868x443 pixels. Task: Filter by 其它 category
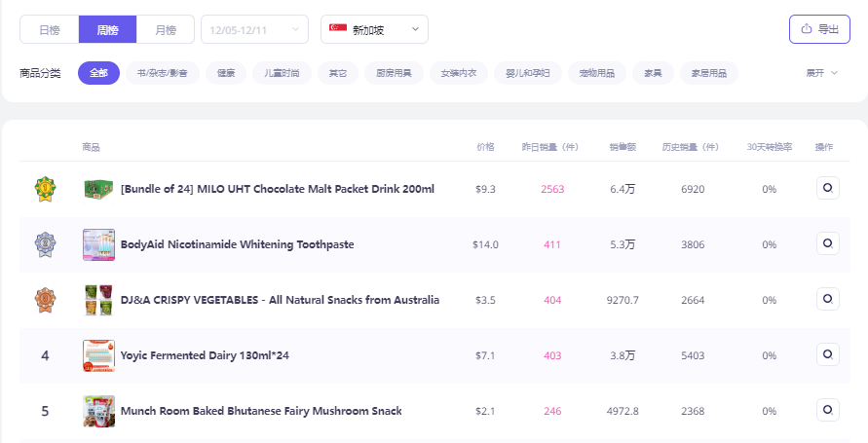point(338,73)
